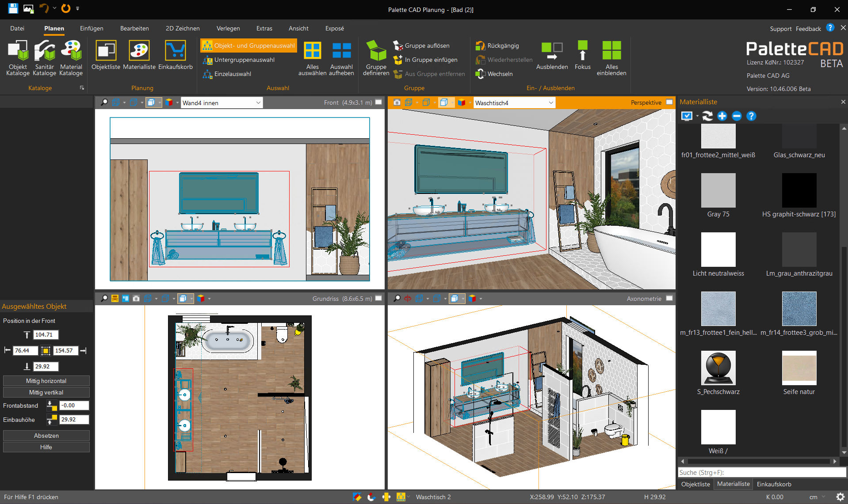
Task: Toggle the Perspektive view checkbox
Action: click(x=669, y=102)
